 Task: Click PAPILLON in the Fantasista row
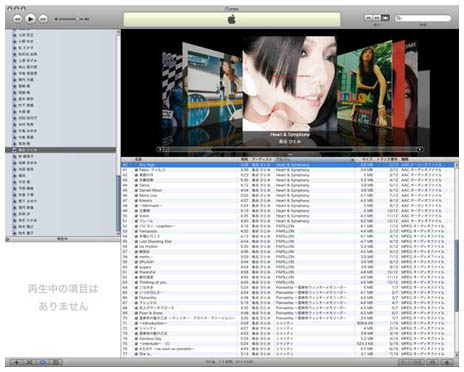pos(285,231)
